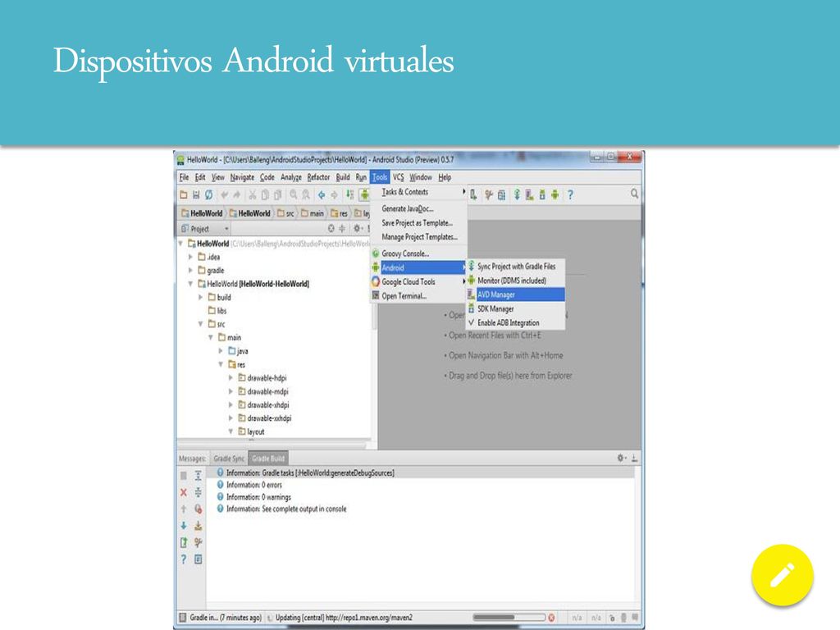
Task: Click the res breadcrumb in navigation bar
Action: click(x=340, y=213)
